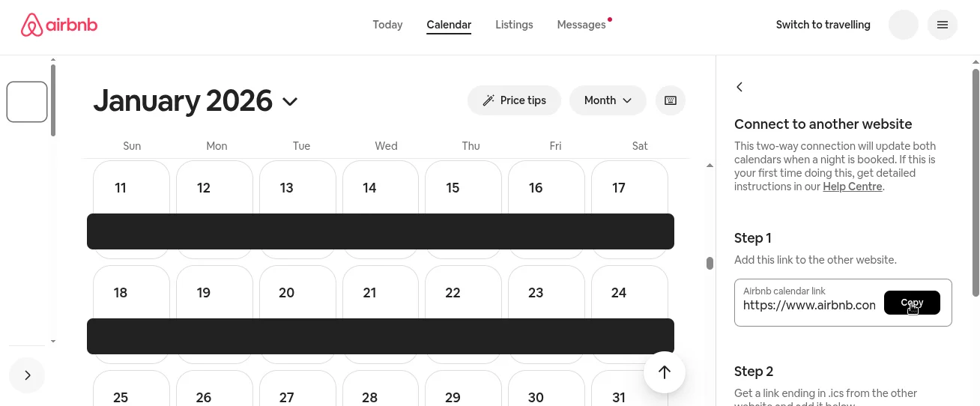Click Switch to travelling
Screen dimensions: 980x406
tap(823, 25)
